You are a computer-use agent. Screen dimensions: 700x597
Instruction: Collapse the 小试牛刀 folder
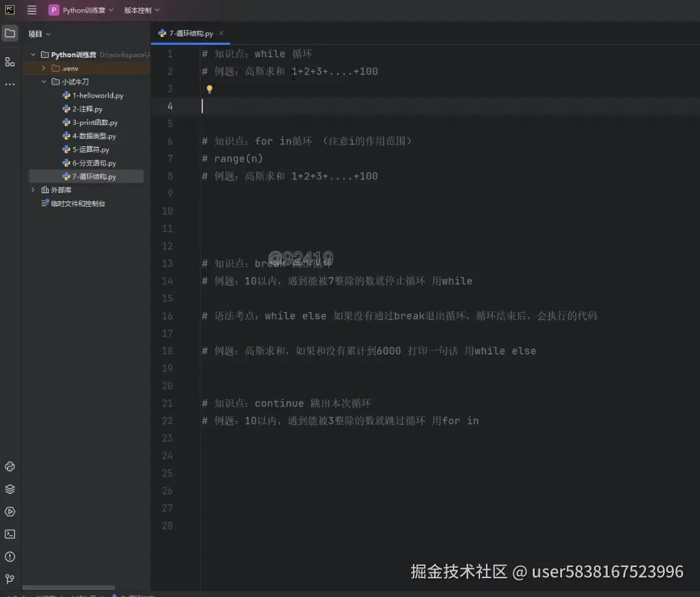point(44,81)
